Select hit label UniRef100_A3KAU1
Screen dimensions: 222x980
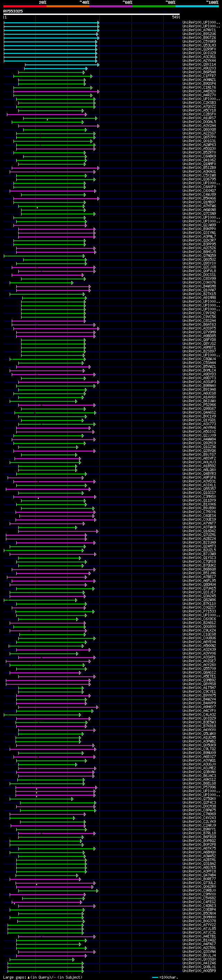point(199,172)
